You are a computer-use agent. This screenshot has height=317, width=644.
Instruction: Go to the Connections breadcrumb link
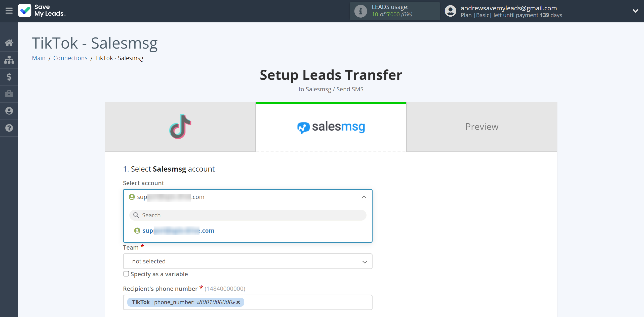70,58
